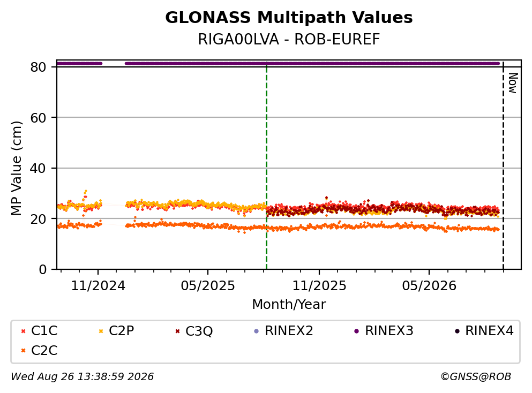Image resolution: width=532 pixels, height=393 pixels.
Task: Click the 05/2026 x-axis tick label
Action: [429, 286]
